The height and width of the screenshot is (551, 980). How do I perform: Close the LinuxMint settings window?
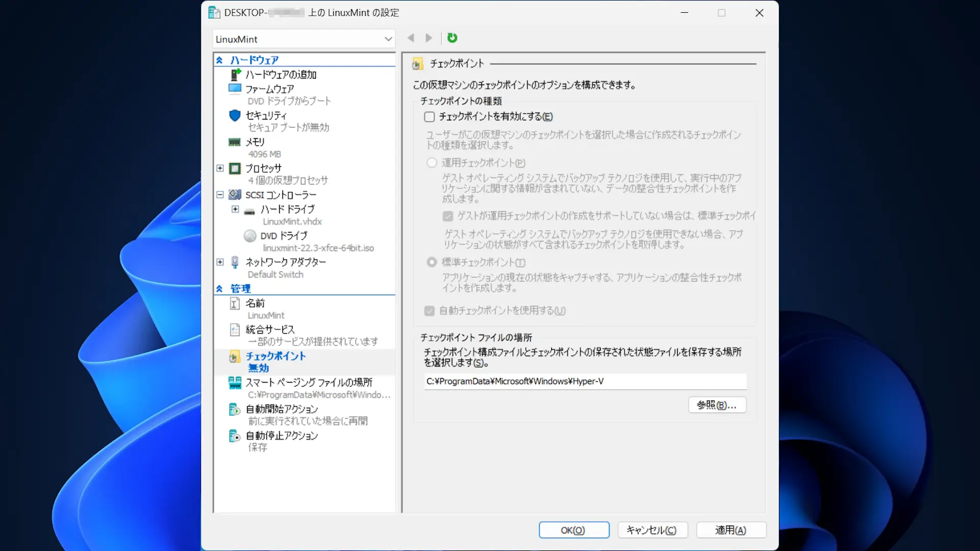point(759,13)
